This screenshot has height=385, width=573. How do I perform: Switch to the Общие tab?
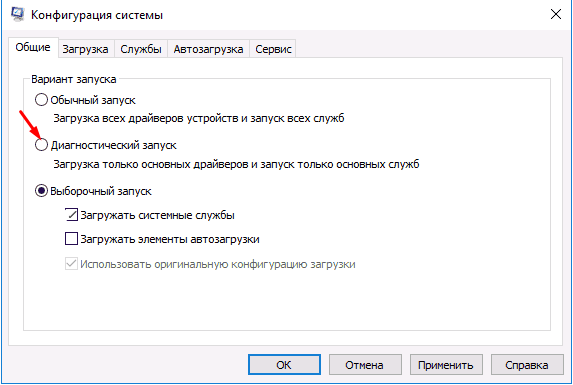click(x=33, y=47)
